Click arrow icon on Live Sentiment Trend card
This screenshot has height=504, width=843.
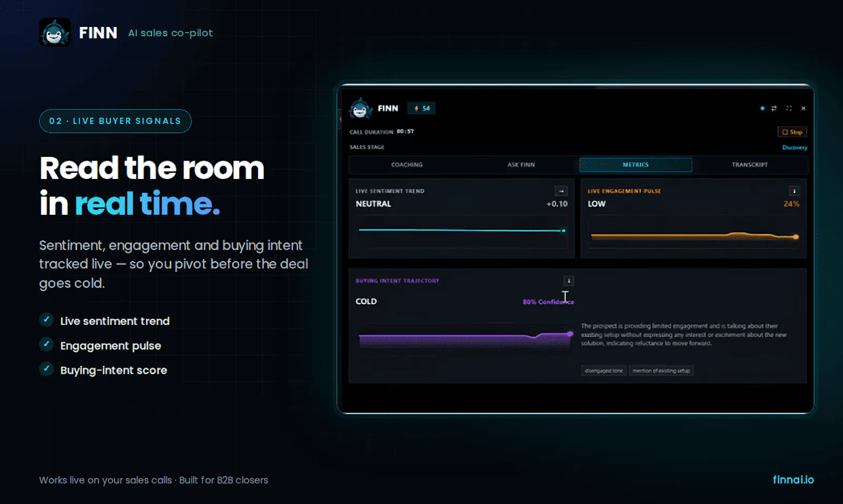561,191
